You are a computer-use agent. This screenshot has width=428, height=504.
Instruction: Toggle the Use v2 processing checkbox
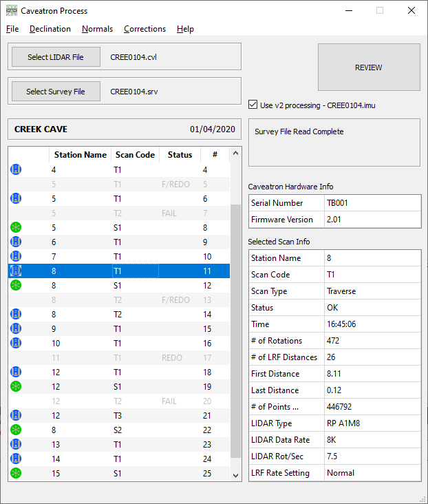253,105
